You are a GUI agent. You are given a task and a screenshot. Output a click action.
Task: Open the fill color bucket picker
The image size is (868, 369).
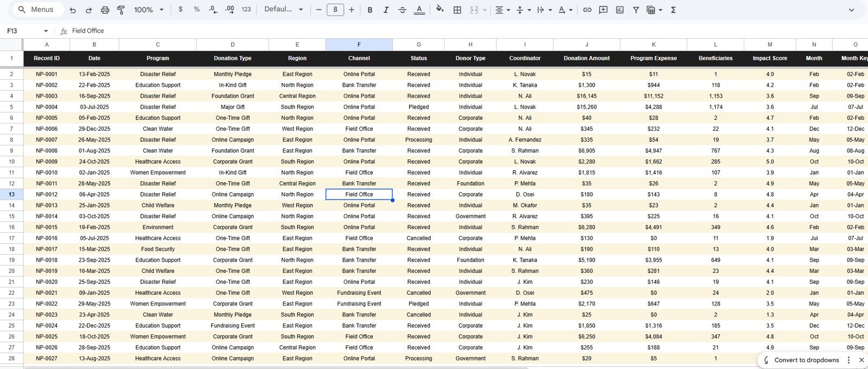[440, 10]
